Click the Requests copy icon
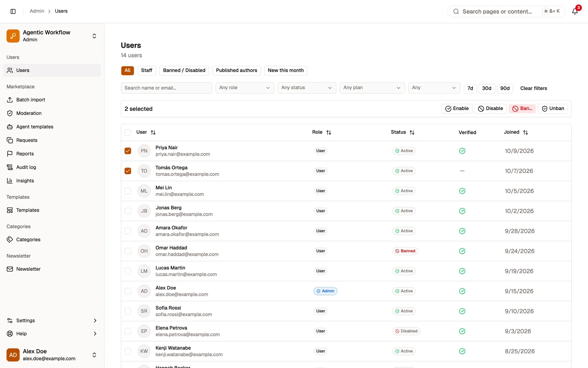588x368 pixels. pyautogui.click(x=10, y=140)
